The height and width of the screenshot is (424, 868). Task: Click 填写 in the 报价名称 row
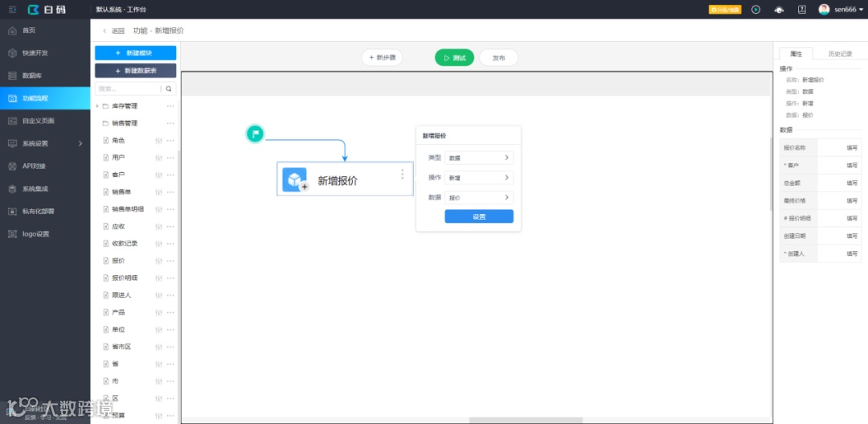(x=852, y=148)
